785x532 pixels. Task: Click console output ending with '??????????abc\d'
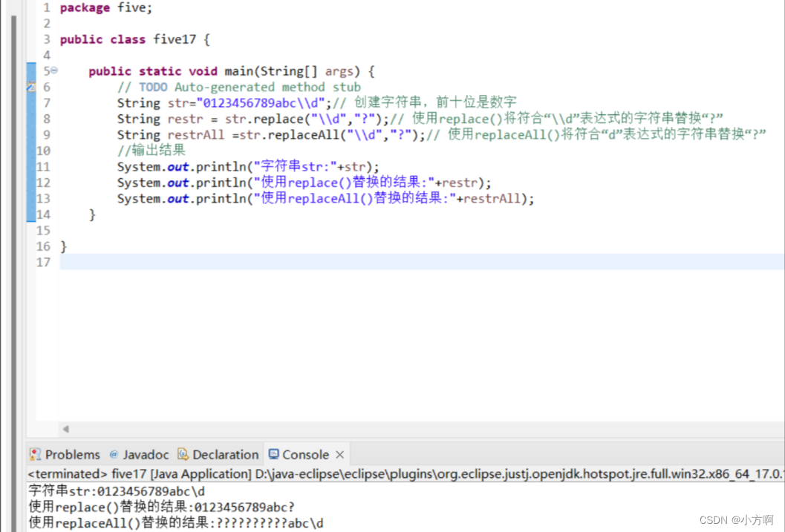click(176, 523)
